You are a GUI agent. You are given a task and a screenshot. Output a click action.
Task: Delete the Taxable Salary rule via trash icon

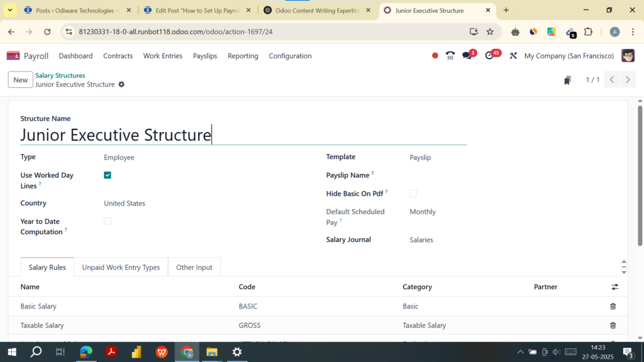pyautogui.click(x=613, y=325)
